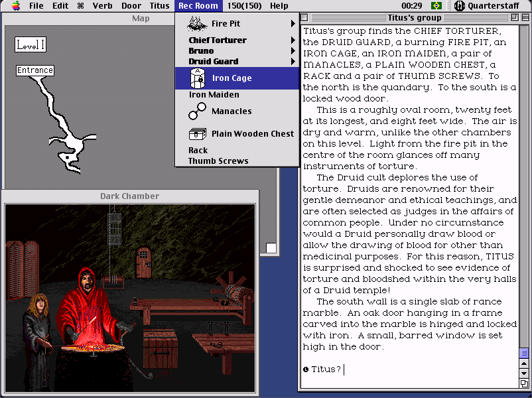This screenshot has height=398, width=532.
Task: Collapse the Titus's group window with windowshade box
Action: click(x=525, y=17)
